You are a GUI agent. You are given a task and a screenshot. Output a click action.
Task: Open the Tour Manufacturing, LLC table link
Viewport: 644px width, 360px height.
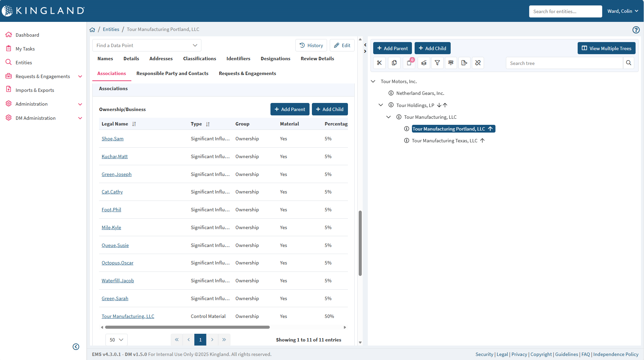128,316
